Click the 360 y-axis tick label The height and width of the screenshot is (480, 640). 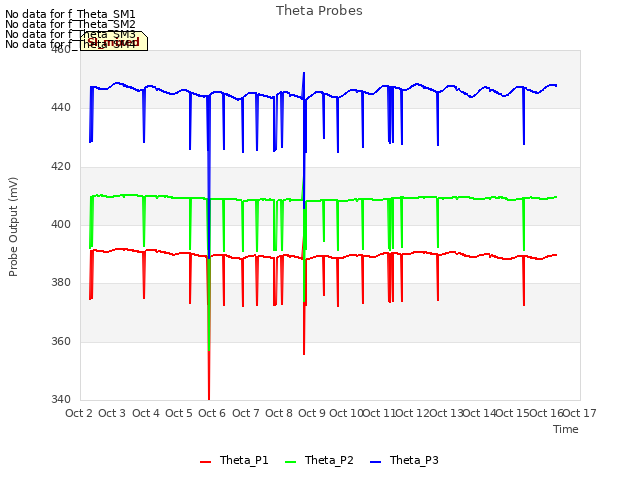pyautogui.click(x=61, y=341)
